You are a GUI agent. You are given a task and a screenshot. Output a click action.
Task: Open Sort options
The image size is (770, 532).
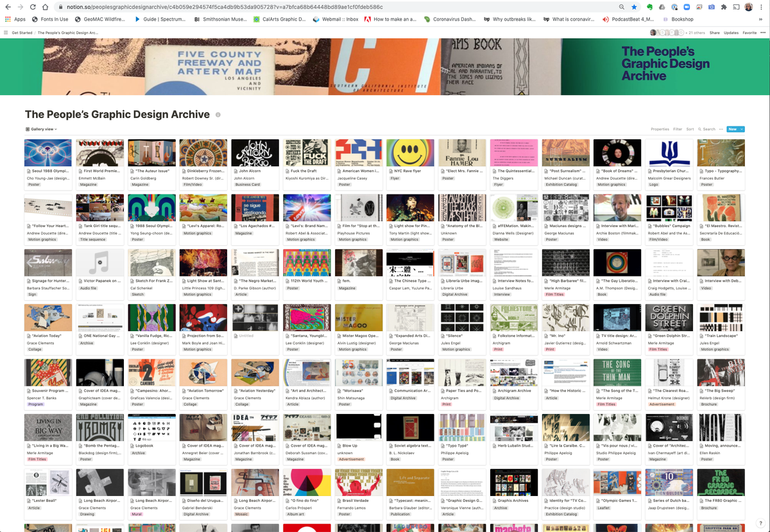click(x=690, y=129)
